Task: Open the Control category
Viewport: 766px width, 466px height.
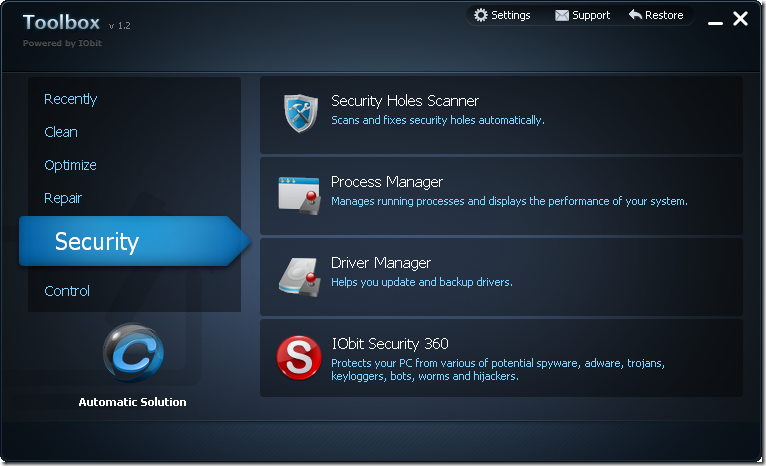Action: 67,291
